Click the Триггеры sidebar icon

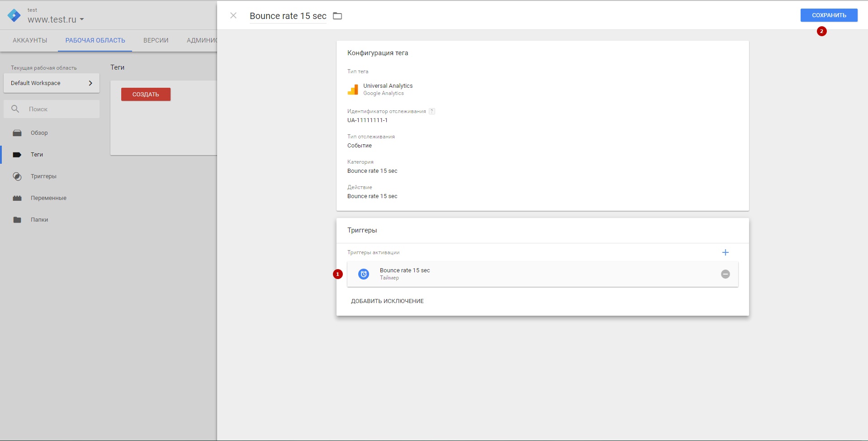[x=17, y=176]
